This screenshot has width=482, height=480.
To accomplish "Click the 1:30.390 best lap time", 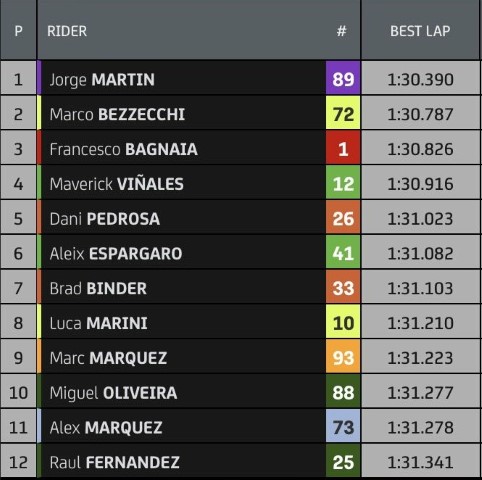I will point(420,80).
